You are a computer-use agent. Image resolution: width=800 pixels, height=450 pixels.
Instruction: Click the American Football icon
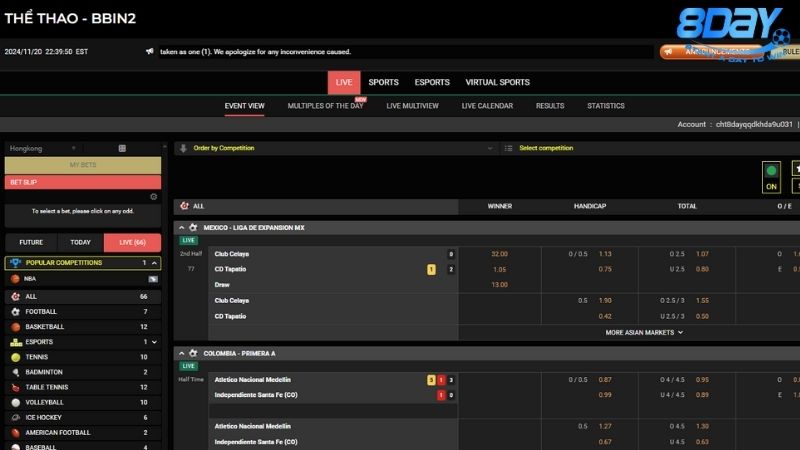(15, 433)
